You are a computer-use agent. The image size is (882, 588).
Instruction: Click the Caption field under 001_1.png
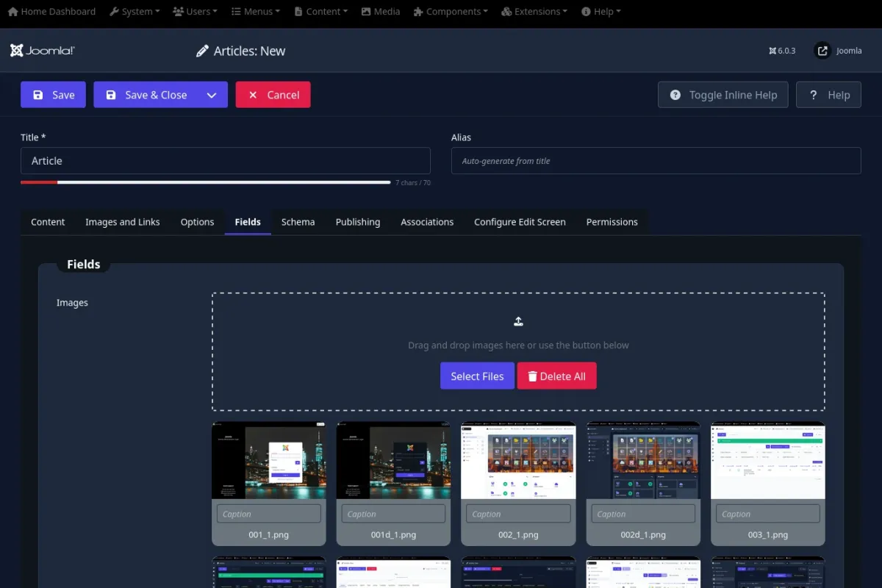point(269,514)
